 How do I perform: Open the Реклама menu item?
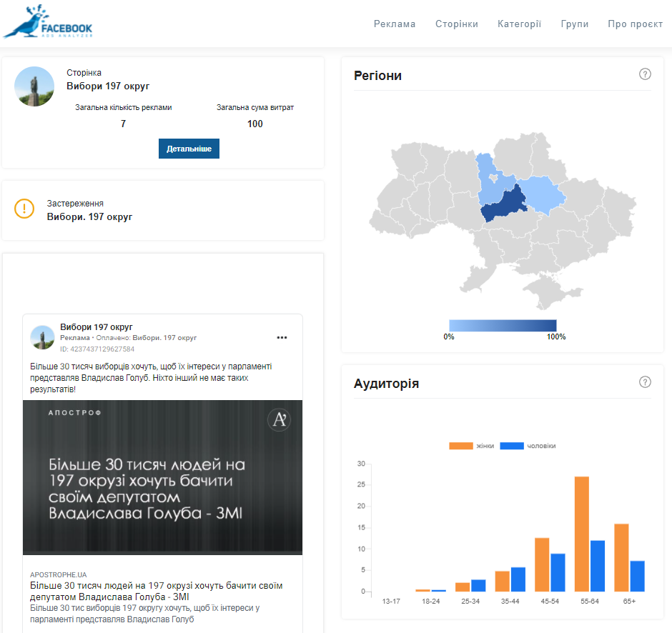(395, 24)
